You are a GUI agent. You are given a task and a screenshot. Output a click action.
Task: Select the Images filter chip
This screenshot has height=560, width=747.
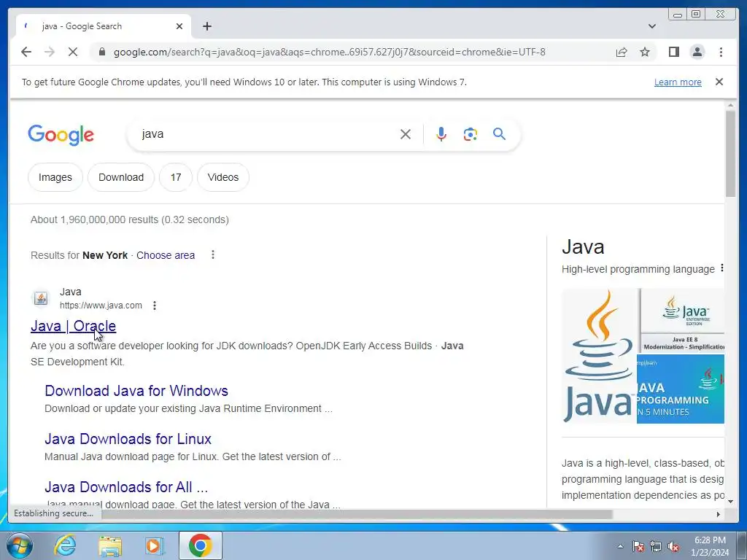[55, 177]
